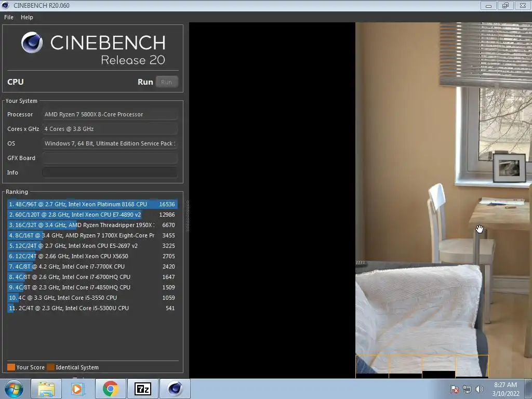
Task: Select ranking row Intel Xeon Platinum 8168 CPU
Action: click(x=92, y=204)
